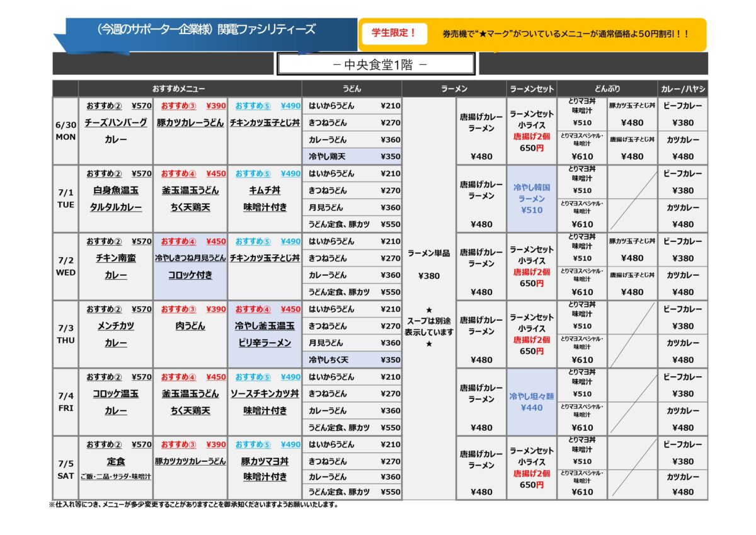Click 肉うどん in Thursday's row
Viewport: 756px width, 535px height.
coord(190,326)
